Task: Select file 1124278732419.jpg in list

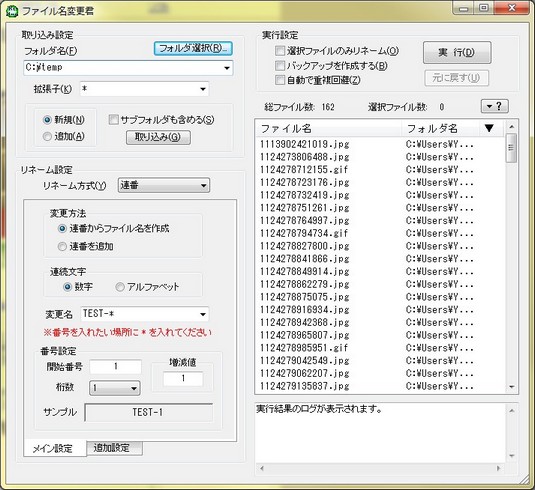Action: tap(305, 195)
